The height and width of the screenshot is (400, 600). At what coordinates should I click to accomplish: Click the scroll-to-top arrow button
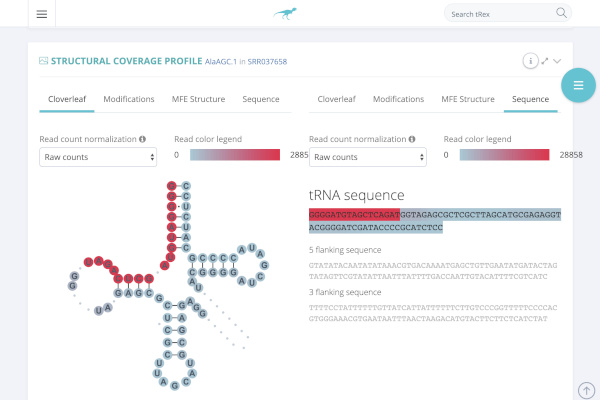(586, 389)
